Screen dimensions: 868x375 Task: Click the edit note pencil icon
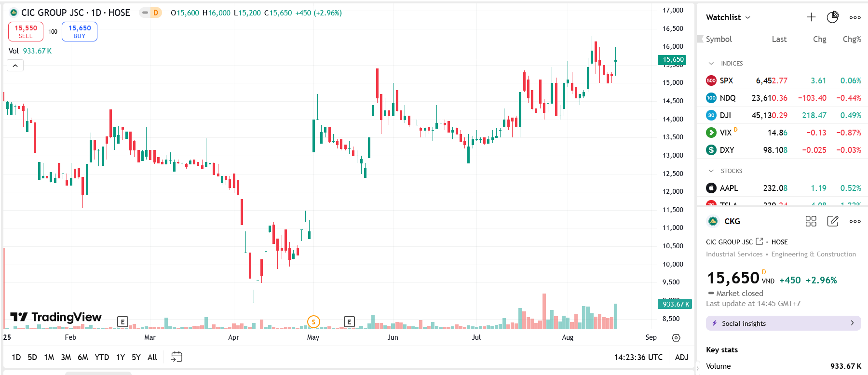click(833, 221)
